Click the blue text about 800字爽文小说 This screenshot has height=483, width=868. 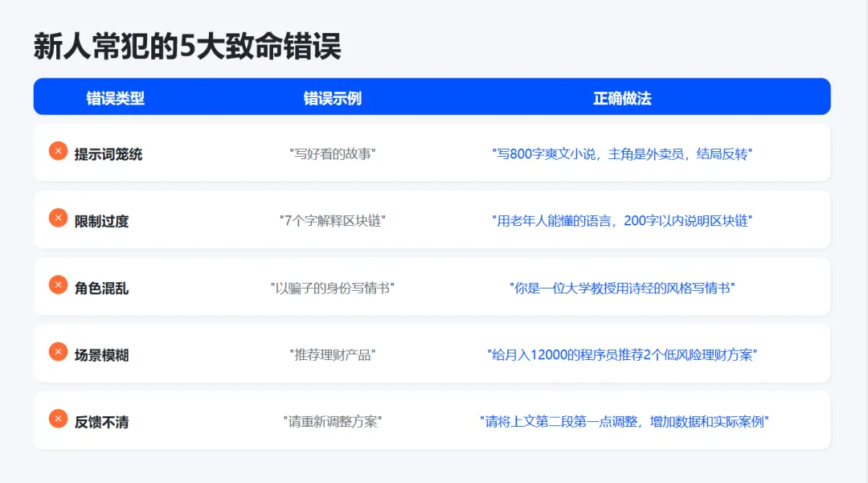pyautogui.click(x=622, y=153)
